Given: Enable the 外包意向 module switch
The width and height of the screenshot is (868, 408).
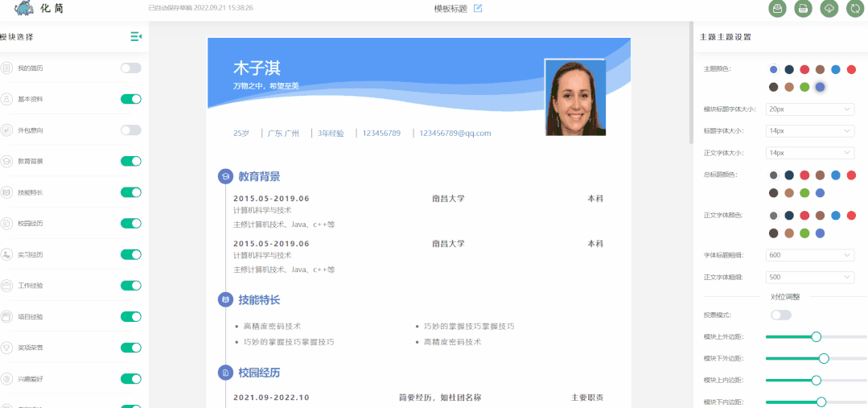Looking at the screenshot, I should click(x=131, y=130).
